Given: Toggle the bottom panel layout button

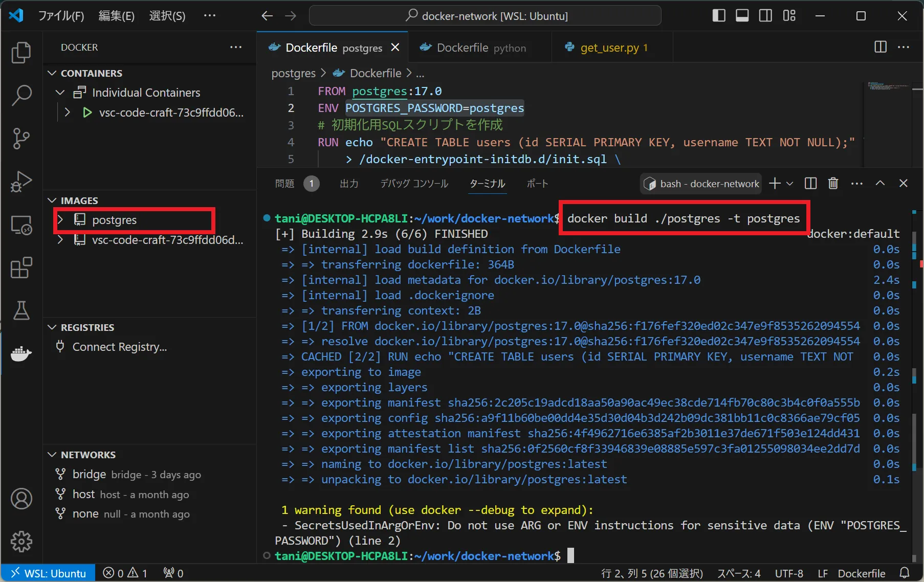Looking at the screenshot, I should pyautogui.click(x=742, y=16).
